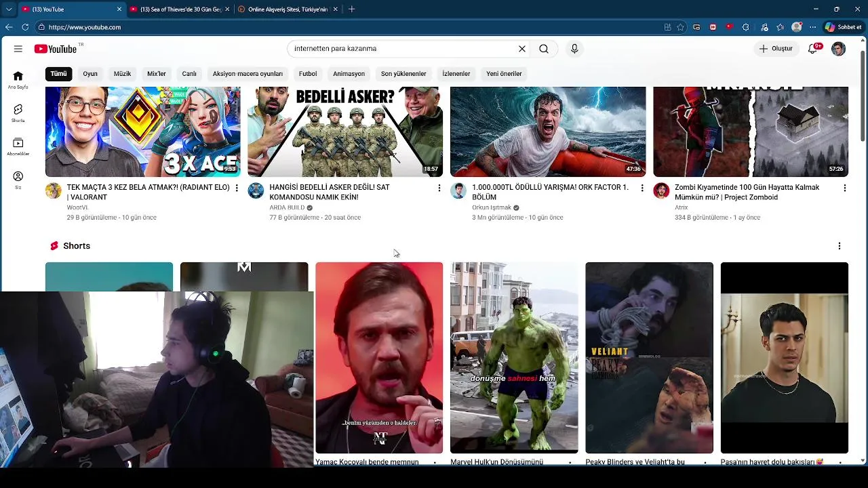
Task: Open options menu for Project Zomboid video
Action: coord(844,188)
